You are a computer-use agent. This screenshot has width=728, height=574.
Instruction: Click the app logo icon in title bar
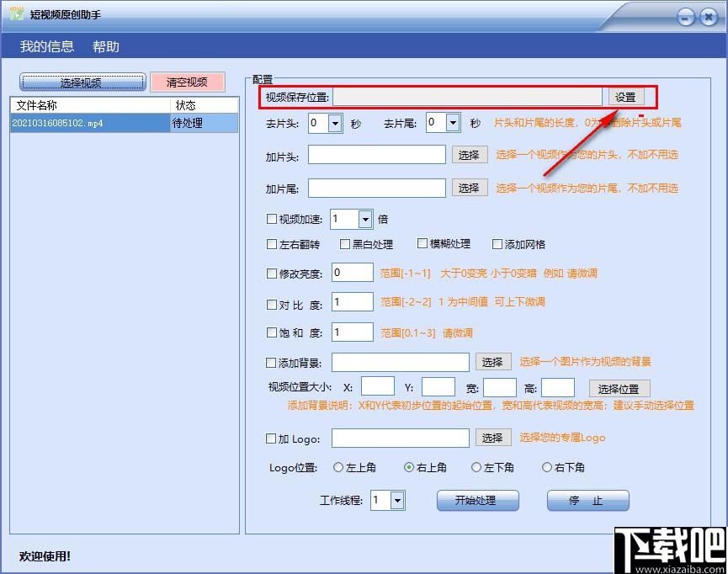17,13
